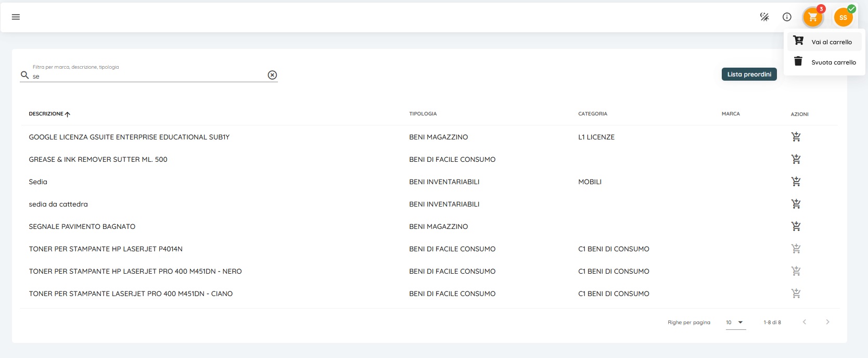Click the magic wand theme icon
Screen dimensions: 868x358
click(x=764, y=17)
